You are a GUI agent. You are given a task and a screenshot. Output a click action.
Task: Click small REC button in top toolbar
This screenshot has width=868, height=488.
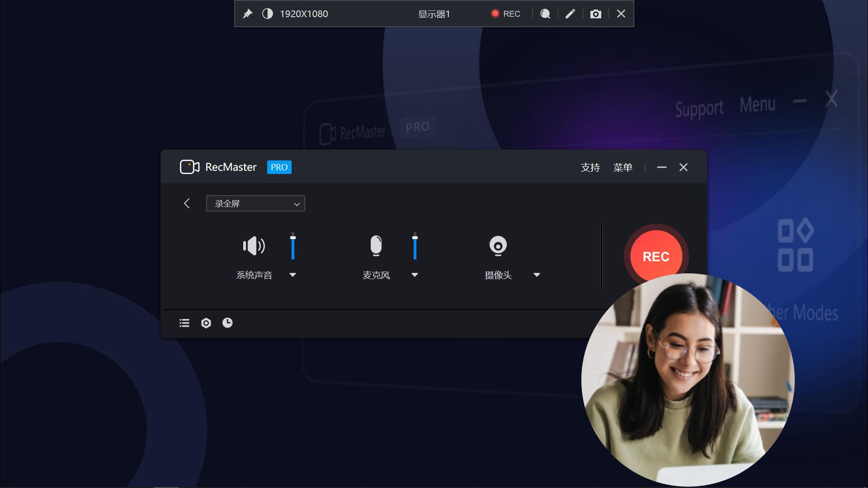click(x=506, y=14)
